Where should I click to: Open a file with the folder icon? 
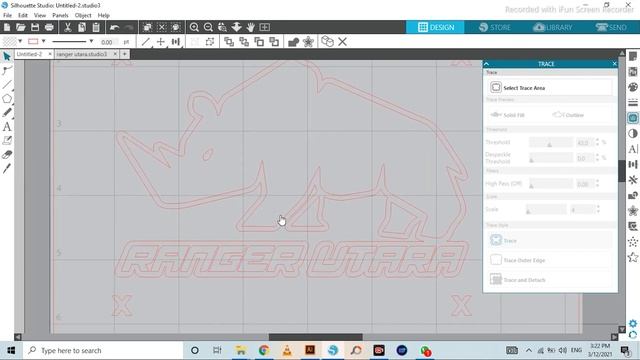[x=21, y=27]
